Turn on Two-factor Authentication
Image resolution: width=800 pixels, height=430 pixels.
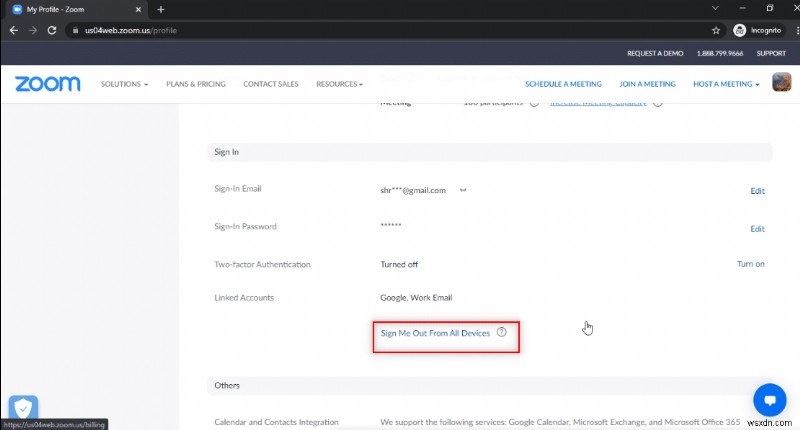(x=750, y=264)
